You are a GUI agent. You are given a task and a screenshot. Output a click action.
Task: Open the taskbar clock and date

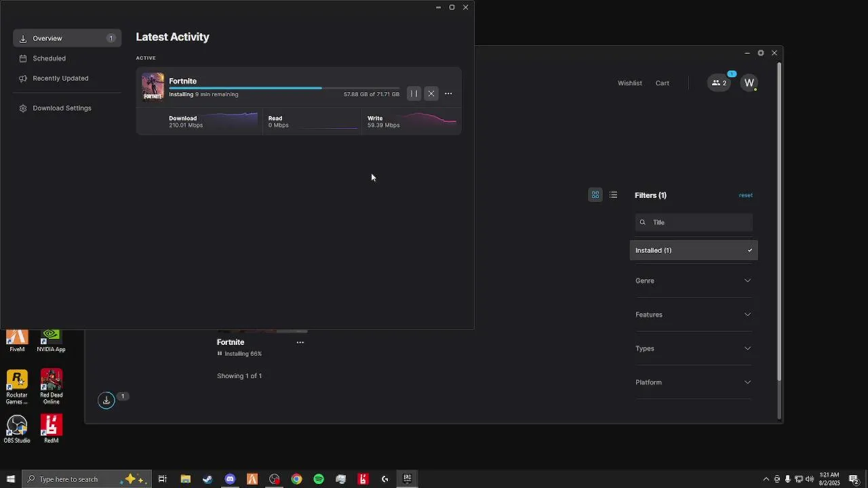click(829, 479)
